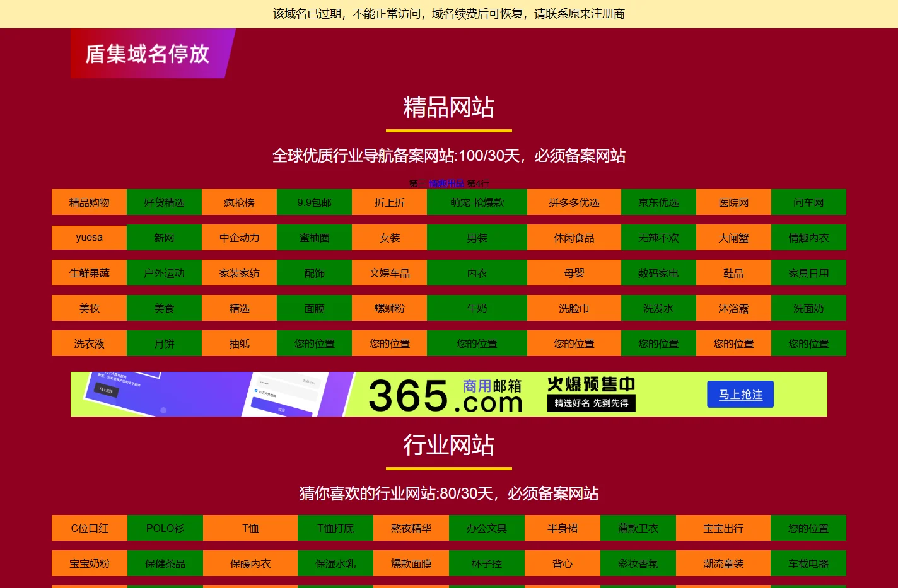Open the 无辣不欢 tile
This screenshot has height=588, width=898.
pos(658,238)
